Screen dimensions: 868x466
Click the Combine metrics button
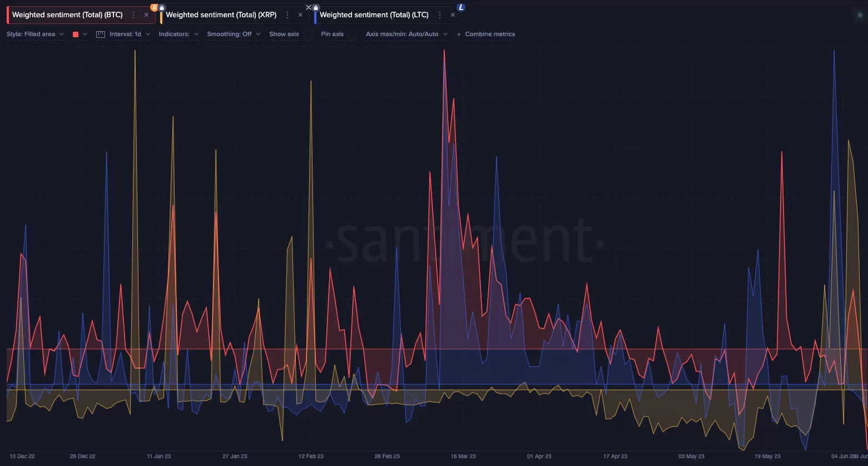[485, 34]
